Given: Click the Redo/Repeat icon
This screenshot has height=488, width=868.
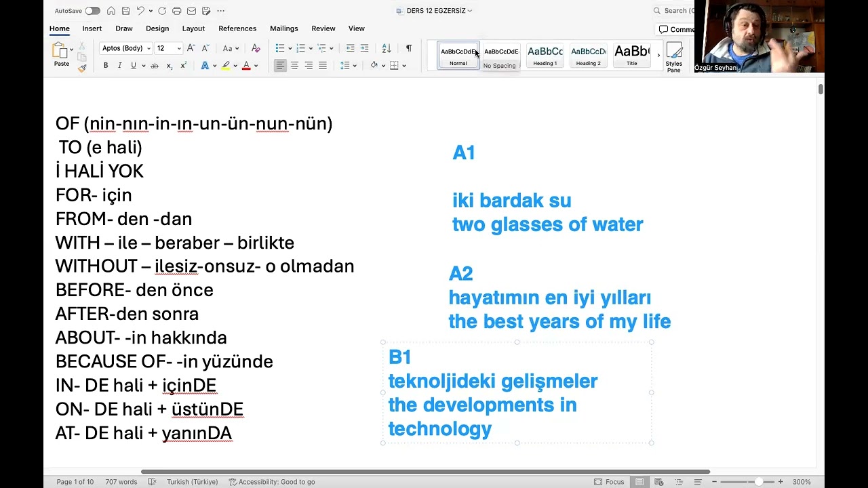Looking at the screenshot, I should [162, 11].
